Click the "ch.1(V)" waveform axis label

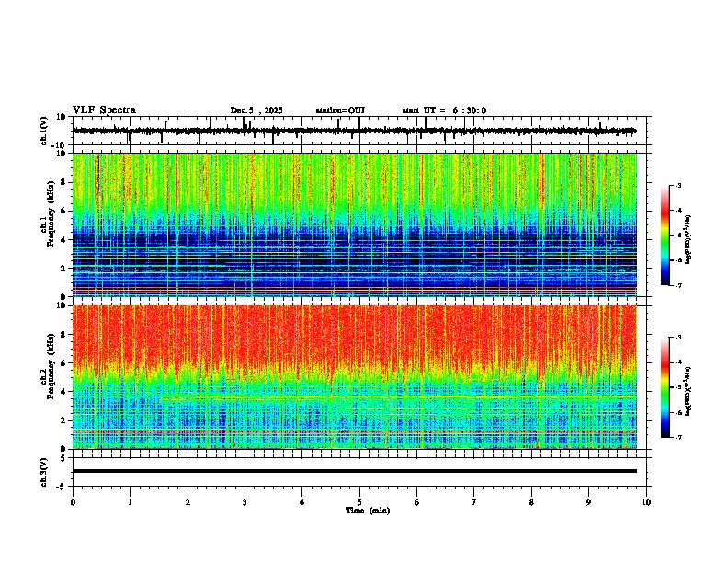pyautogui.click(x=44, y=131)
